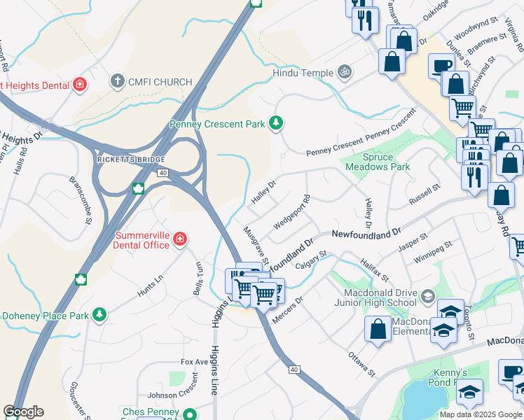The height and width of the screenshot is (420, 524).
Task: Select the Ricketts Bridge label
Action: click(131, 160)
